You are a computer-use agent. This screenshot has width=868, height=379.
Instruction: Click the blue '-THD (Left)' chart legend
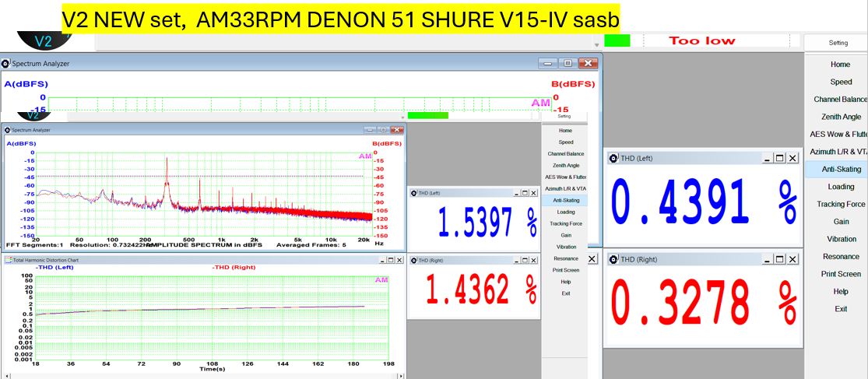point(54,268)
